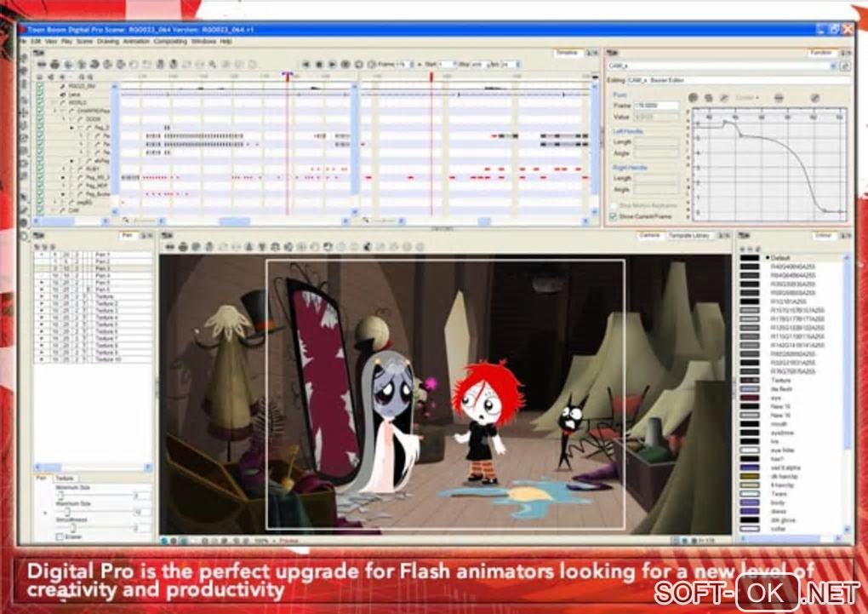Click the icon button right of CAM_a dropdown

(845, 66)
